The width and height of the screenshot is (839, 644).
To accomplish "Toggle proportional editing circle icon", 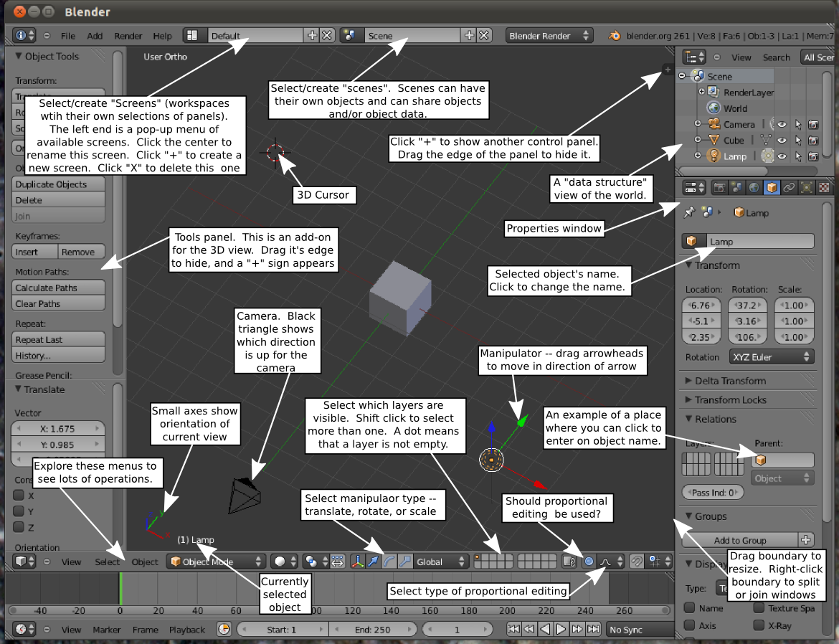I will [589, 561].
